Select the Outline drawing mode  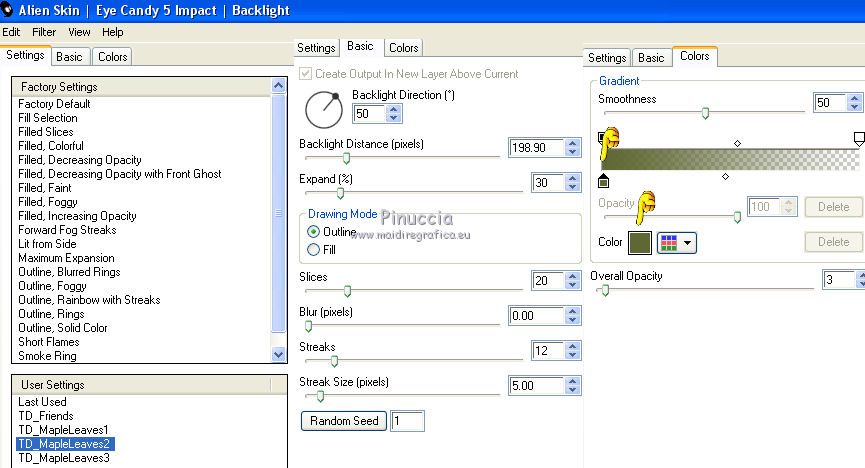click(313, 232)
